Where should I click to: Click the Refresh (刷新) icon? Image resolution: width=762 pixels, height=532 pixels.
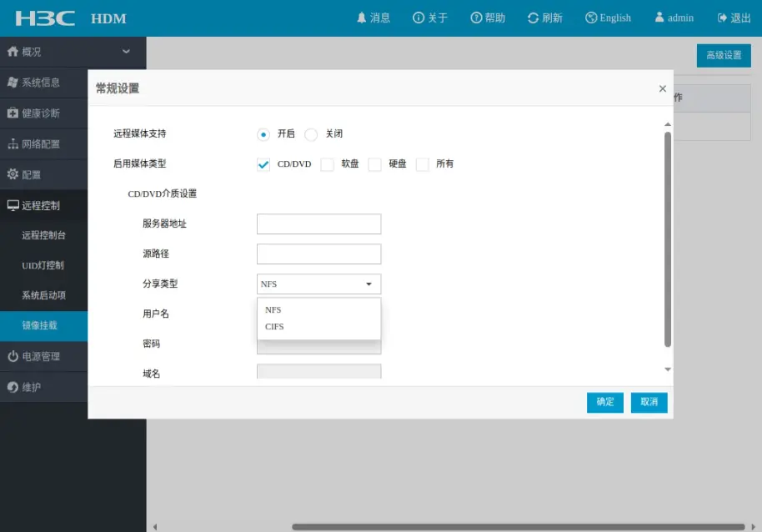[x=534, y=18]
